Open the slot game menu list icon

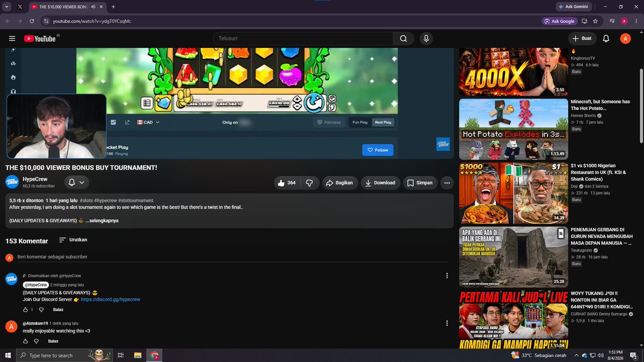tap(147, 103)
